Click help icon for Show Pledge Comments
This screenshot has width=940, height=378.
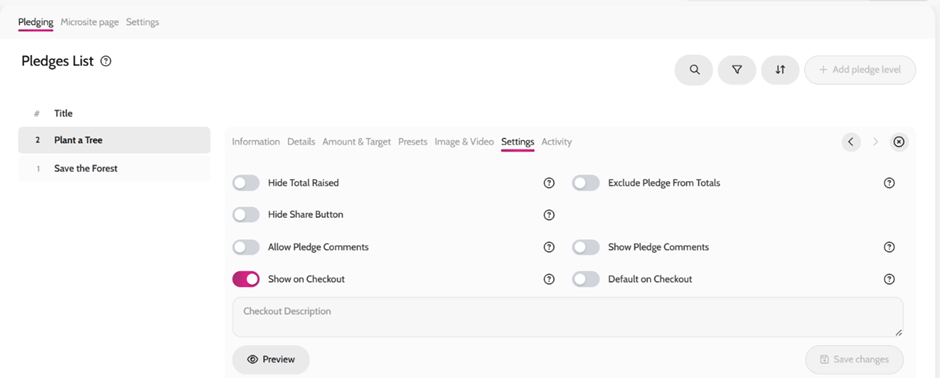[x=889, y=247]
